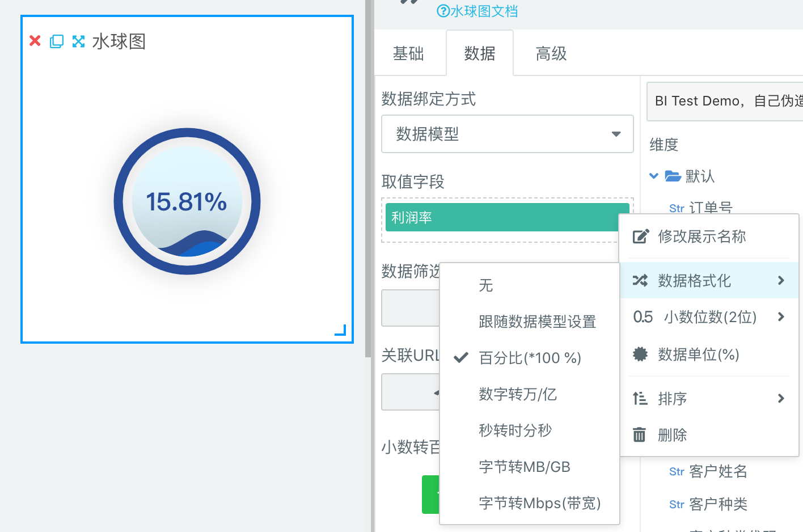
Task: Click the Str icon beside 客户种类
Action: click(677, 504)
